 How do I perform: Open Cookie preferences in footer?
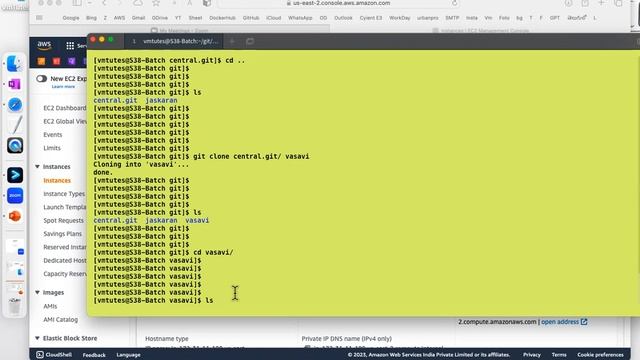[600, 355]
